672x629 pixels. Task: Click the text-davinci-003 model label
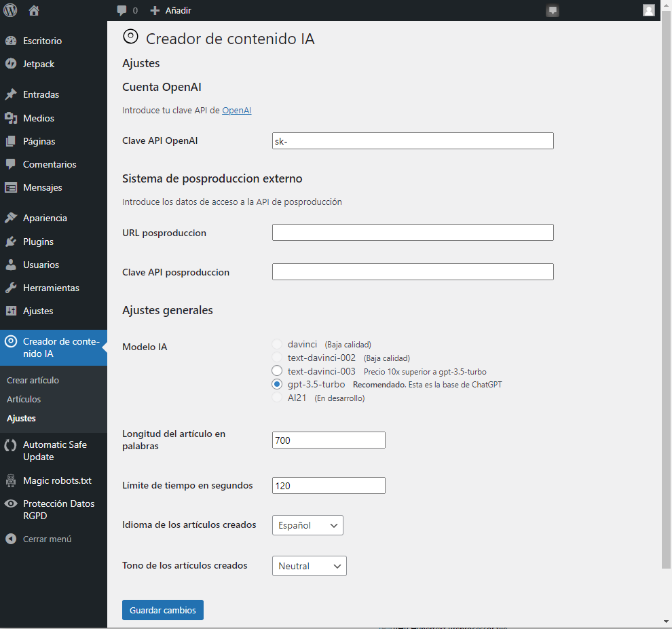point(322,371)
